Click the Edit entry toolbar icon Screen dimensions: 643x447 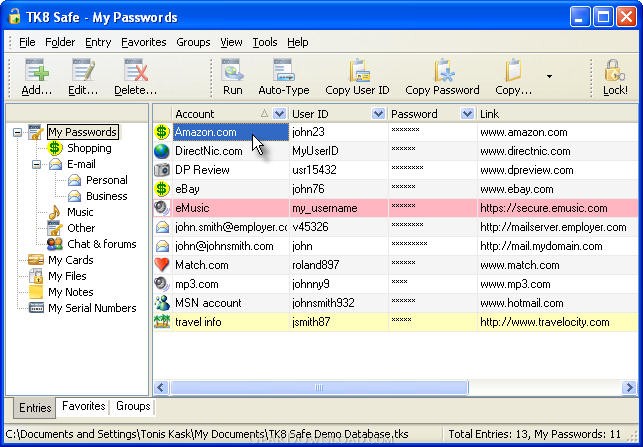pyautogui.click(x=83, y=71)
